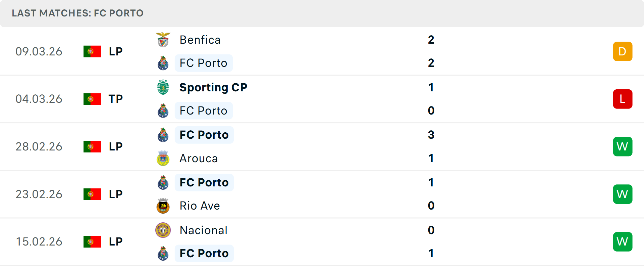Click FC Porto crest in Benfica match
This screenshot has width=644, height=266.
pos(163,63)
